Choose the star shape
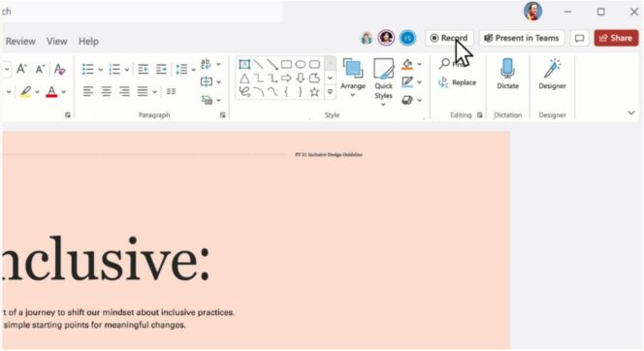644x351 pixels. point(314,91)
